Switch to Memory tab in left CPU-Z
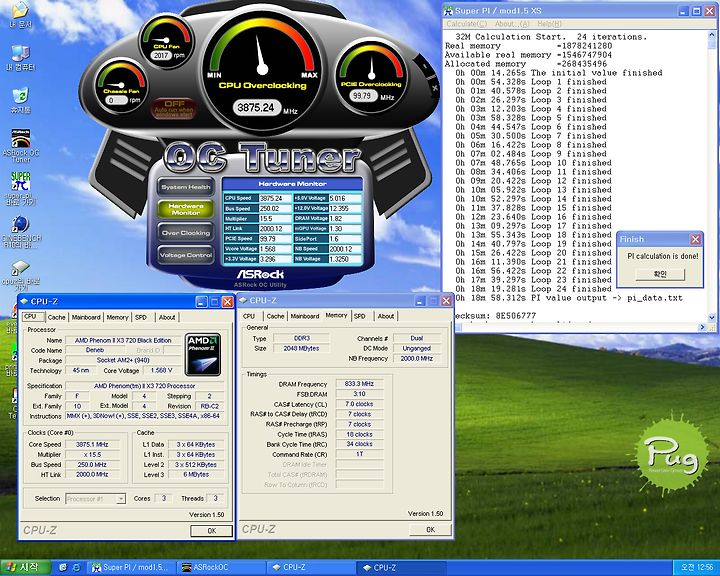Screen dimensions: 720x576 (x=118, y=317)
